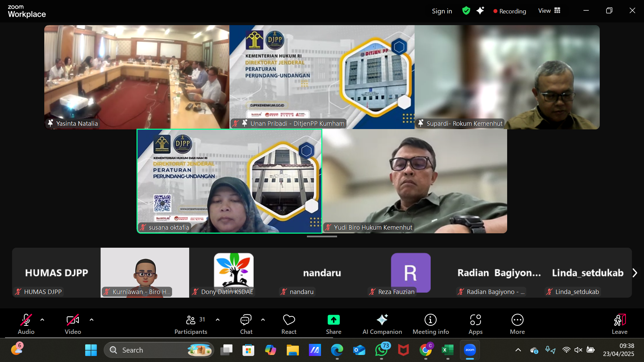
Task: Open Copilot from taskbar
Action: [x=270, y=350]
